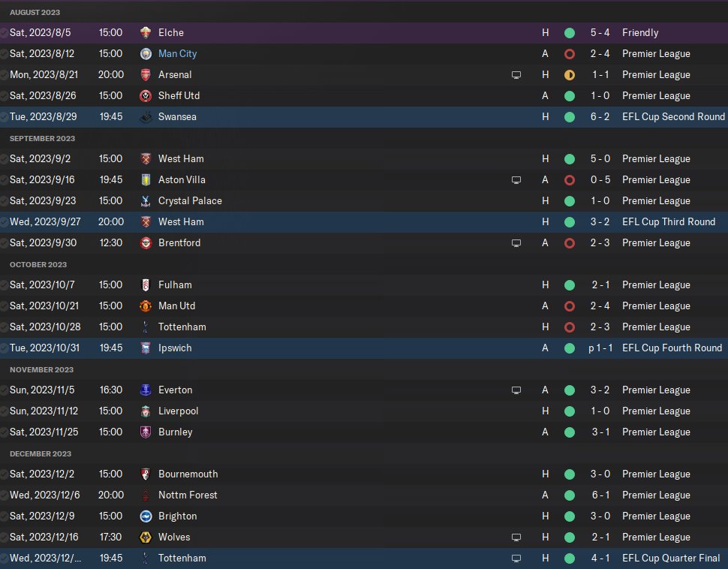
Task: Click the Wolves club badge
Action: 146,537
